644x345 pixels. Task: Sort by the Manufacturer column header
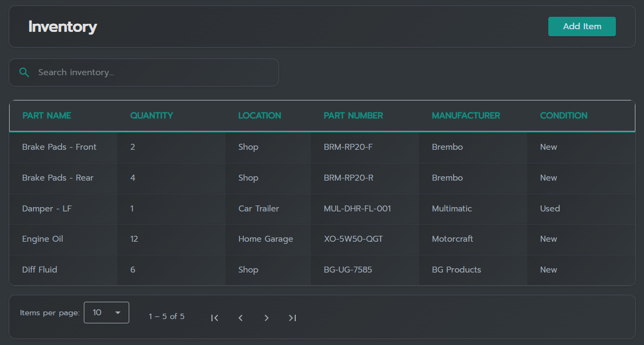pyautogui.click(x=466, y=116)
